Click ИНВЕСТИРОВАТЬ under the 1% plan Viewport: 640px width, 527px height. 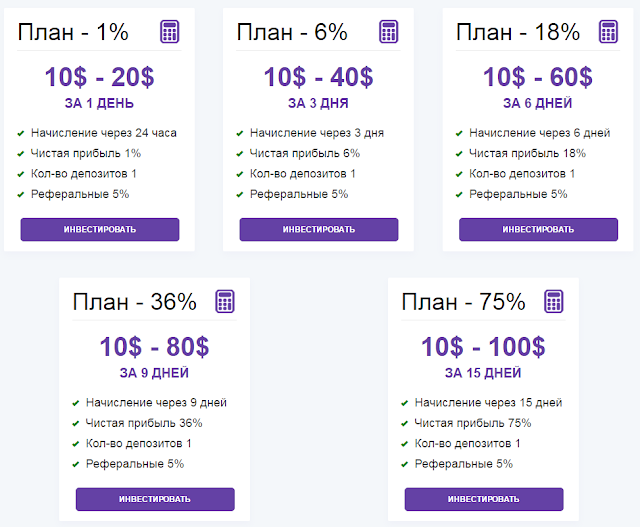100,229
